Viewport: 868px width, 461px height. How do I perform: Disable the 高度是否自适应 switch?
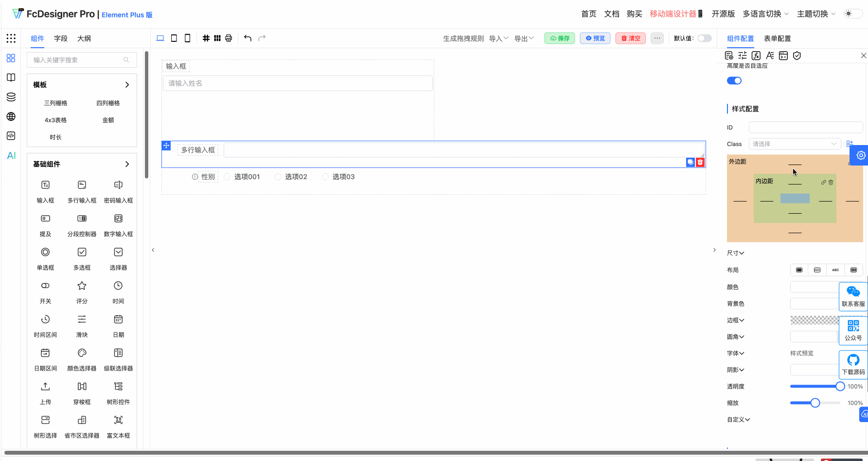[734, 80]
